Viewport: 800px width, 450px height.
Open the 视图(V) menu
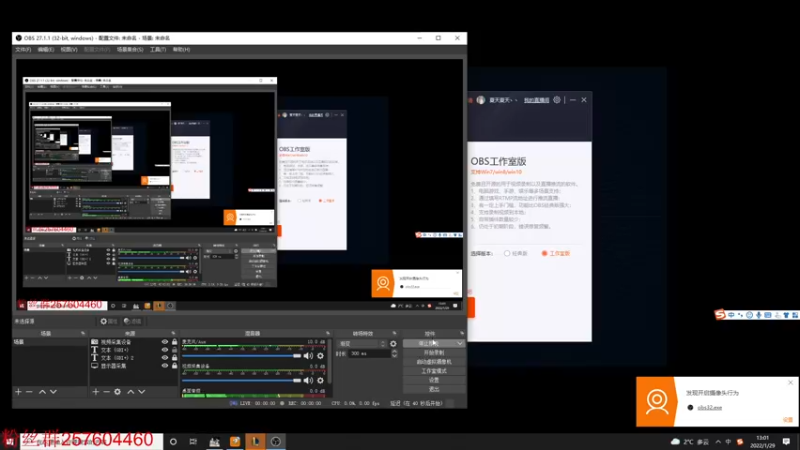69,49
